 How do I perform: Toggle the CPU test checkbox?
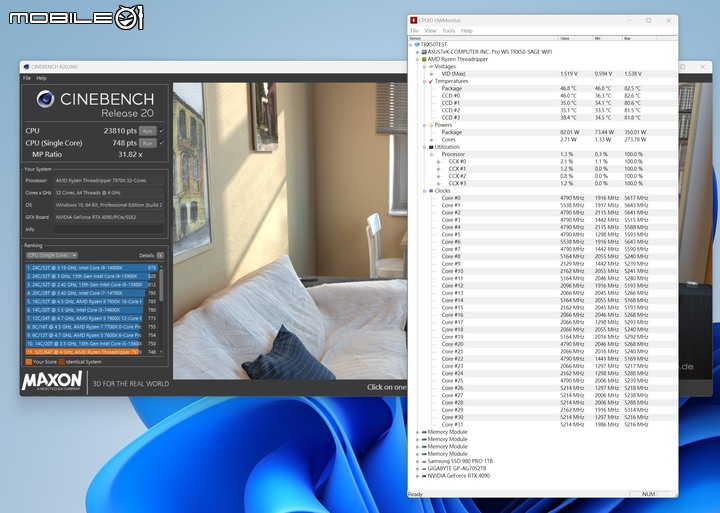(162, 131)
